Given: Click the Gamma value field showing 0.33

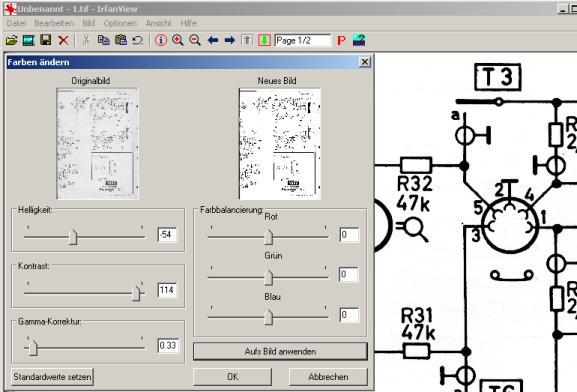Looking at the screenshot, I should point(168,346).
